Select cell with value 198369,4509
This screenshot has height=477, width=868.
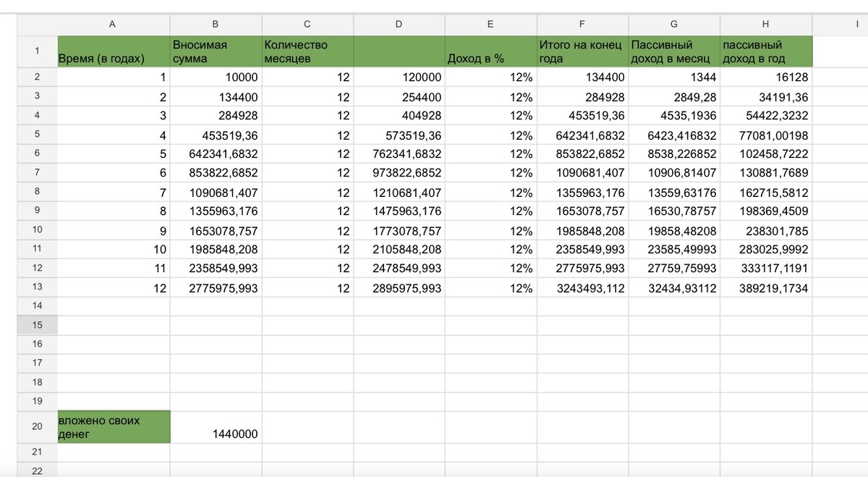[766, 211]
